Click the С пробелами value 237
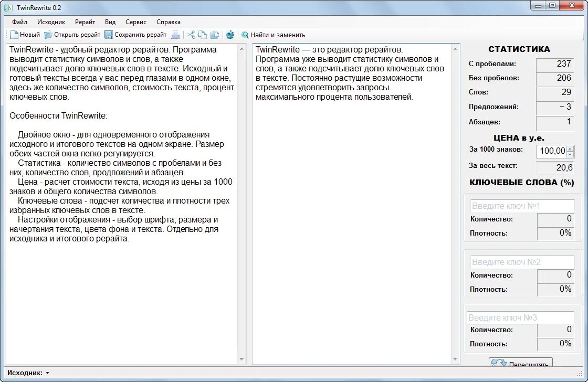The width and height of the screenshot is (588, 382). 554,64
